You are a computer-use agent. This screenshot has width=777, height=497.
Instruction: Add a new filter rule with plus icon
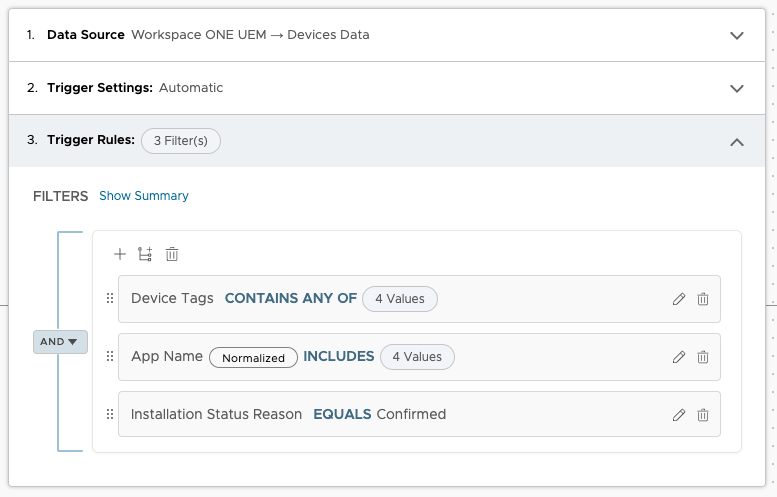click(x=120, y=254)
